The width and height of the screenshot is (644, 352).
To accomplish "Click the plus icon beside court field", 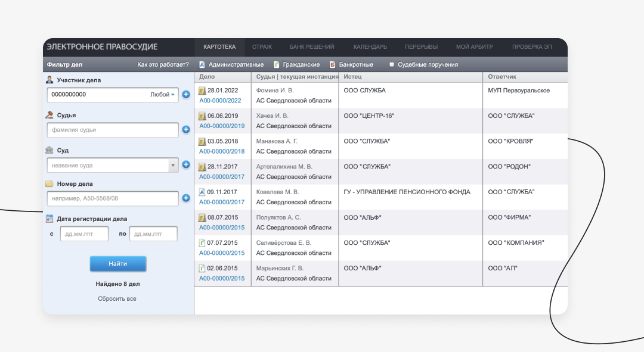I will (186, 165).
